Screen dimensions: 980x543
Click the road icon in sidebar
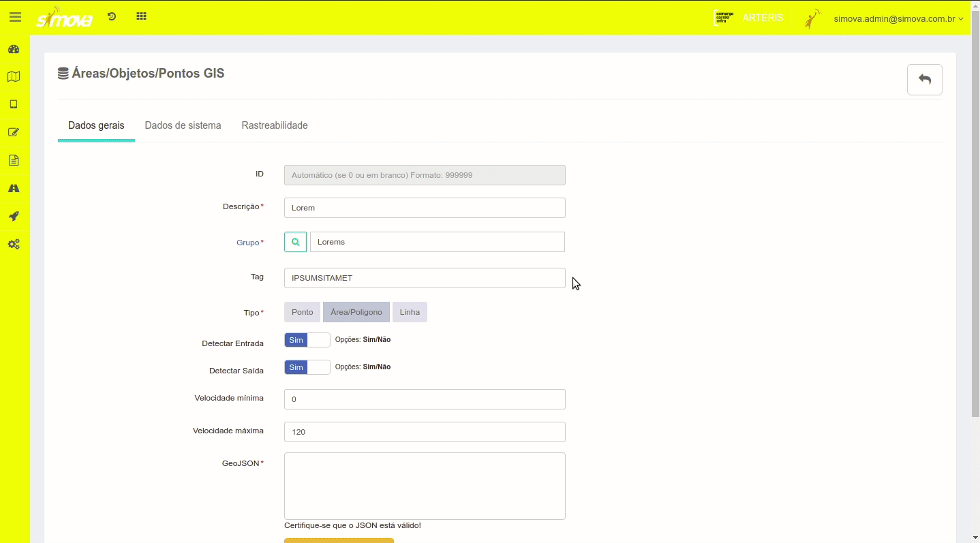click(14, 189)
